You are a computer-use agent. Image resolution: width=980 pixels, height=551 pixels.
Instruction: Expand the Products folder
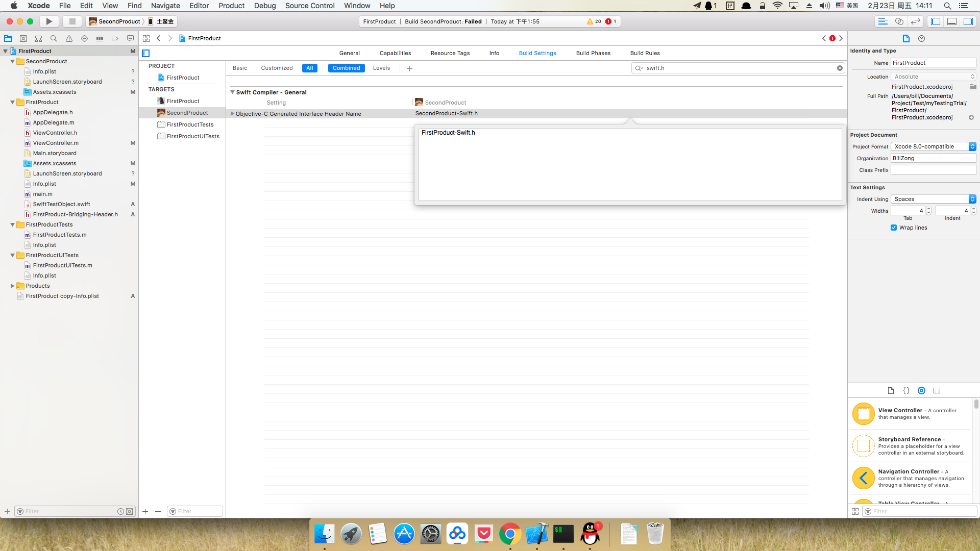point(12,286)
